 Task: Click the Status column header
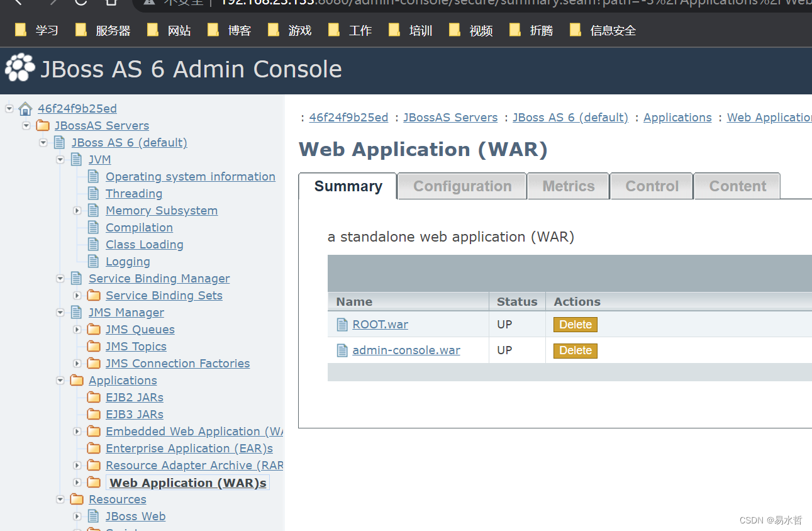point(517,302)
